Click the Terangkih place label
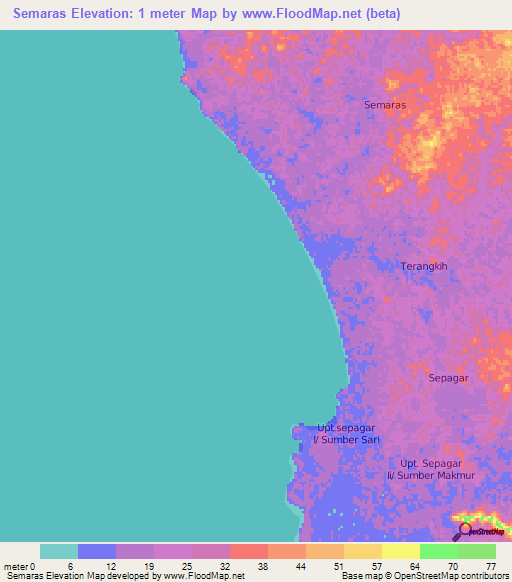512x582 pixels. 424,267
